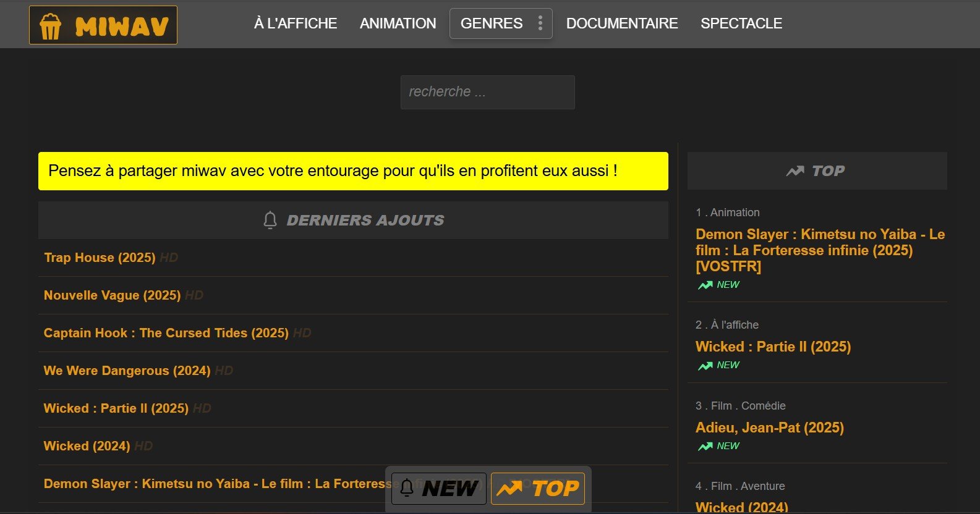Click the three-dot icon beside GENRES
The image size is (980, 514).
pos(540,23)
